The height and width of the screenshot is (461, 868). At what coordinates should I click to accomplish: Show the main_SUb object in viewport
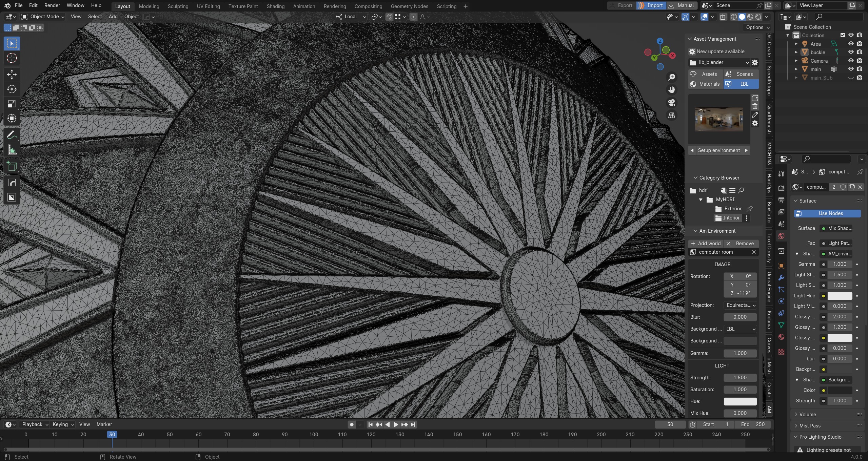(x=851, y=78)
